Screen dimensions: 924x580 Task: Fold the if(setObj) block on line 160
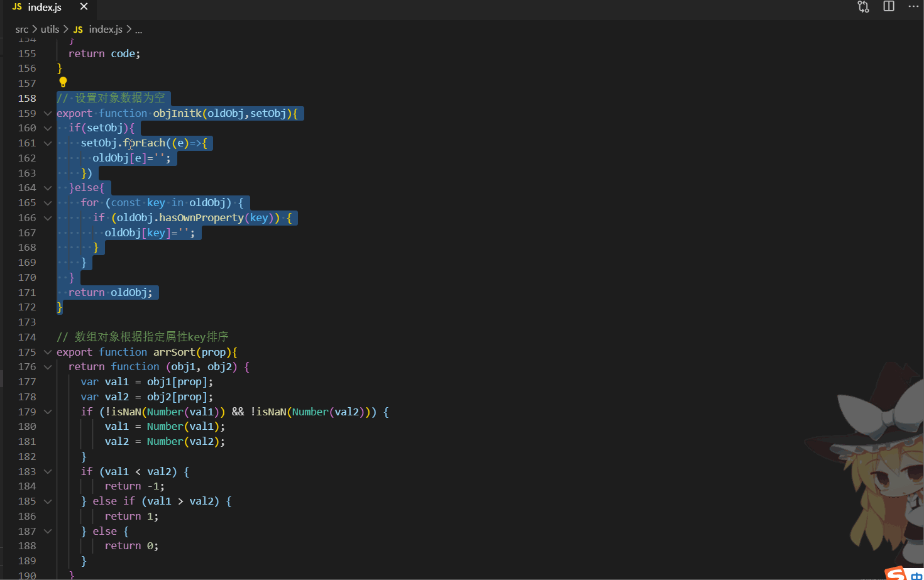click(48, 128)
